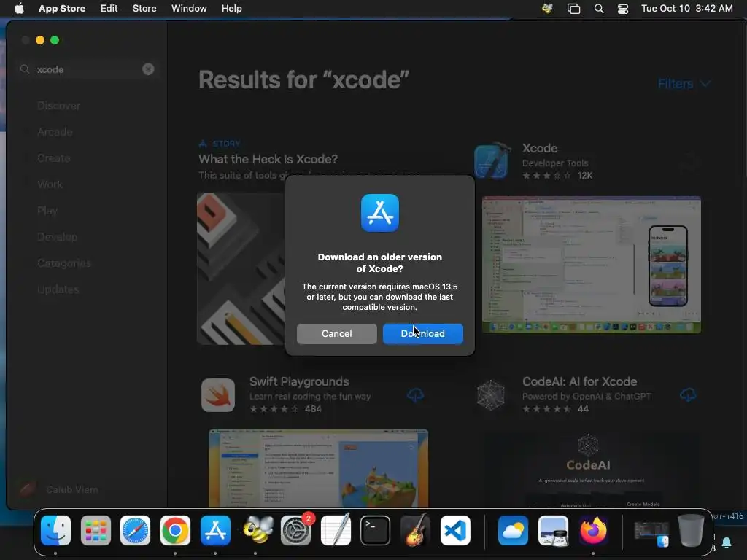Download CodeAI via cloud icon
Image resolution: width=747 pixels, height=560 pixels.
pos(688,394)
